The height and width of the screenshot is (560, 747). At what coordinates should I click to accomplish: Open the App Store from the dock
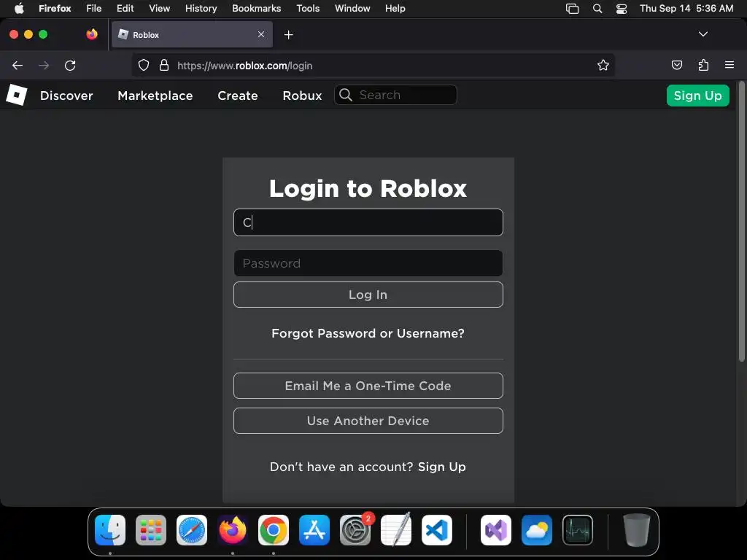point(314,530)
